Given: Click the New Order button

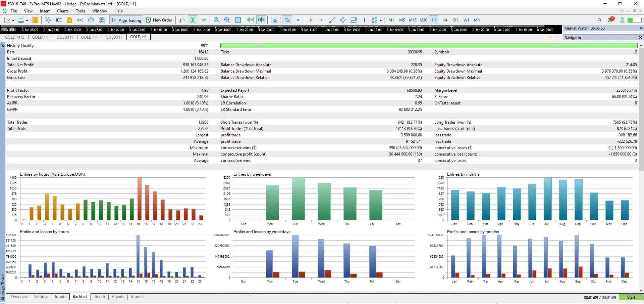Looking at the screenshot, I should click(x=159, y=20).
